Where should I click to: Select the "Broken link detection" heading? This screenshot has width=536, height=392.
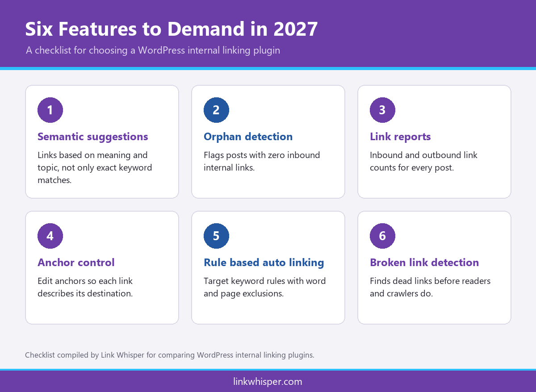[424, 263]
